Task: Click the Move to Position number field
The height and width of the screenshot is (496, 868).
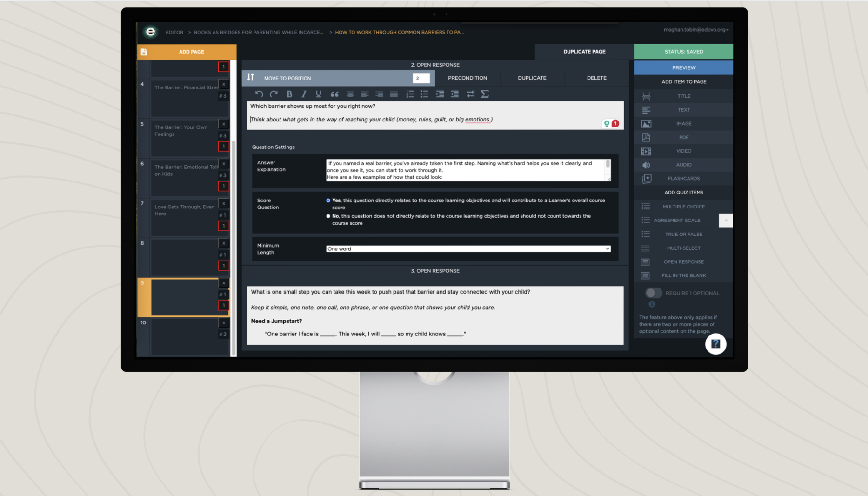Action: point(421,78)
